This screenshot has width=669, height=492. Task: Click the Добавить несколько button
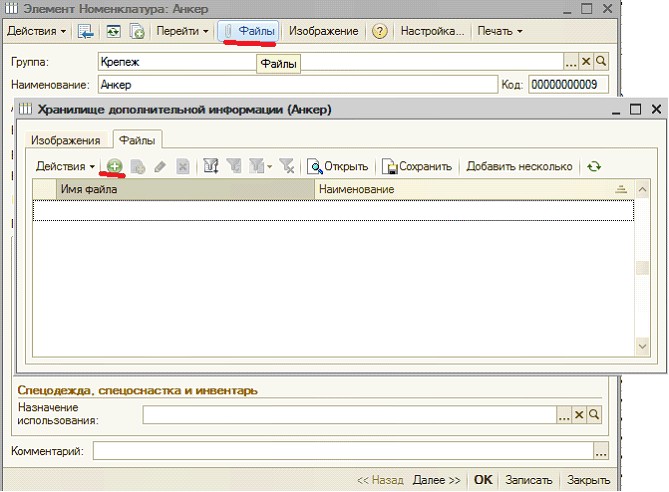[x=519, y=166]
